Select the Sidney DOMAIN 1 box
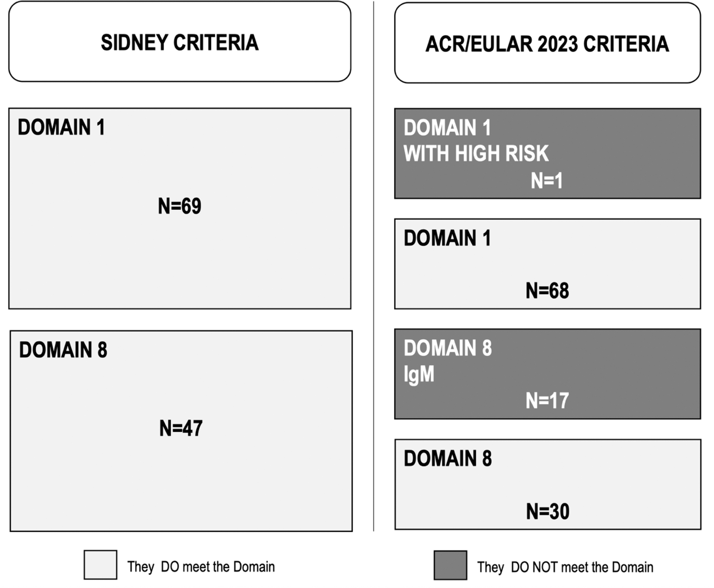The image size is (714, 588). point(180,208)
